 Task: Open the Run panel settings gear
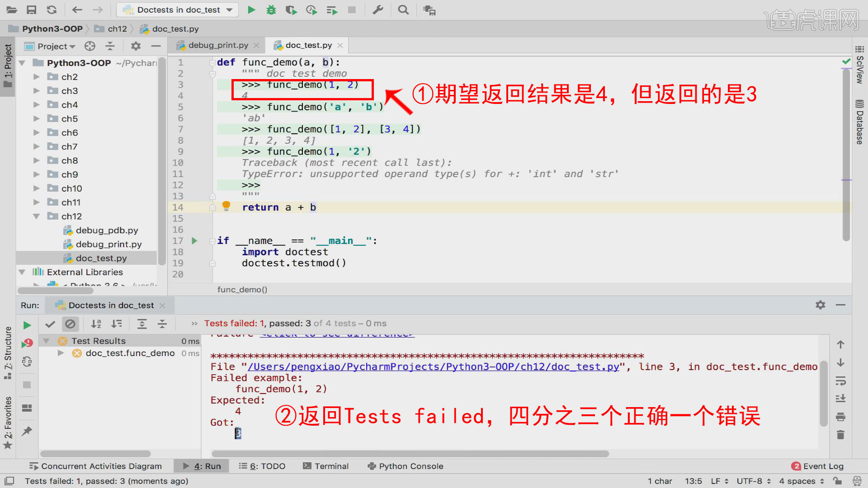coord(820,305)
